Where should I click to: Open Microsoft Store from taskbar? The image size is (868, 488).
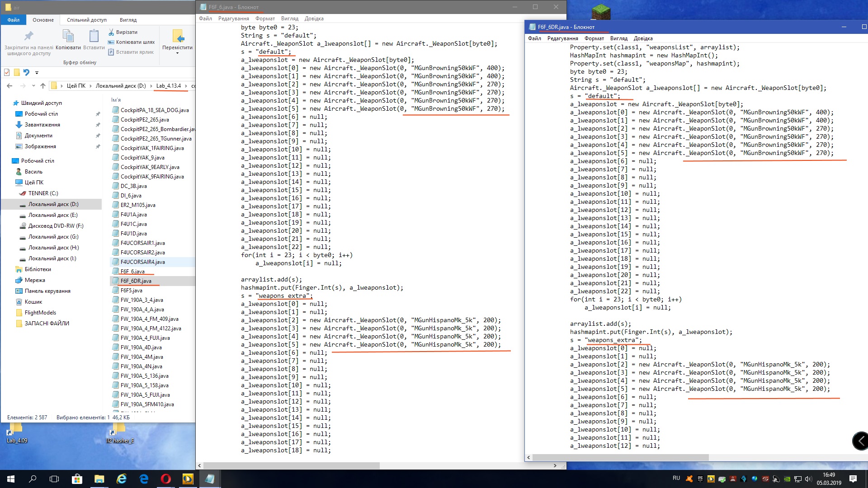click(x=77, y=479)
